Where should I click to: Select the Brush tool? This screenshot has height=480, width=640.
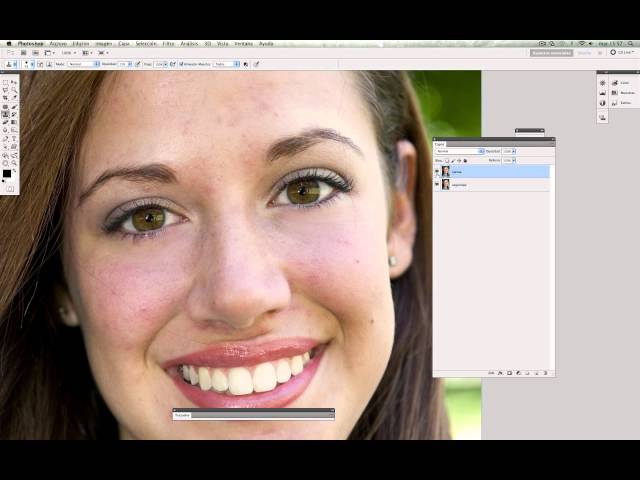tap(13, 107)
